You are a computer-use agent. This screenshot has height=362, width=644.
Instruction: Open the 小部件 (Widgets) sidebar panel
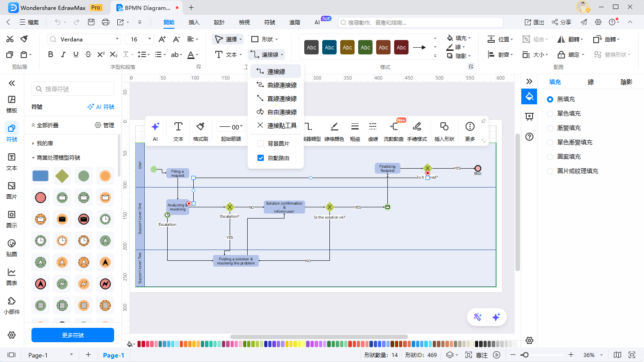(12, 305)
